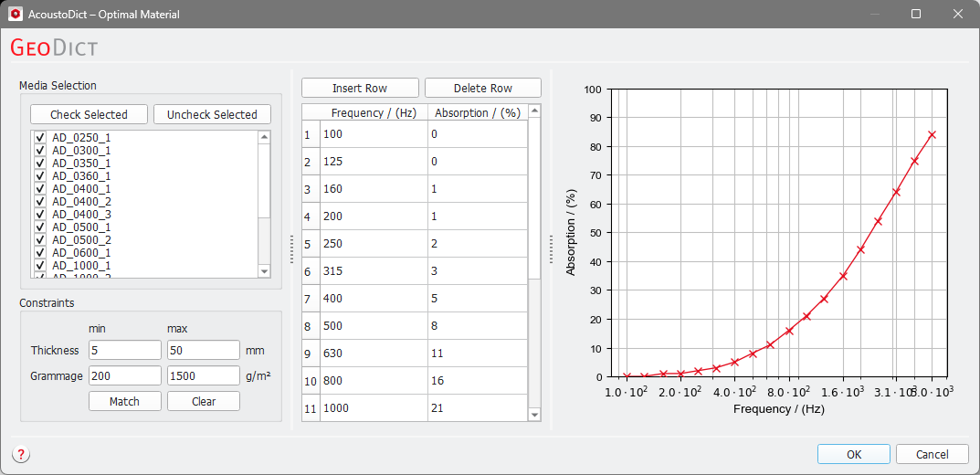Click the Insert Row button
This screenshot has height=475, width=980.
pos(359,88)
